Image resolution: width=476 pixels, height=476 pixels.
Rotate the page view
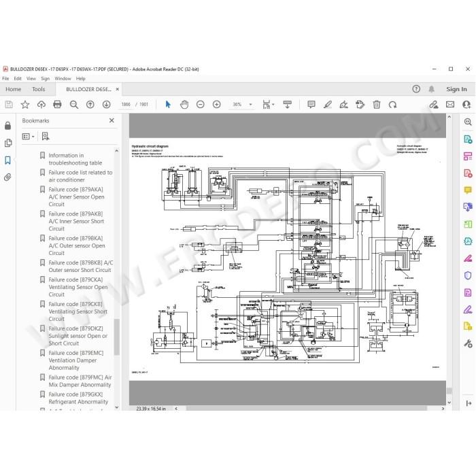392,105
